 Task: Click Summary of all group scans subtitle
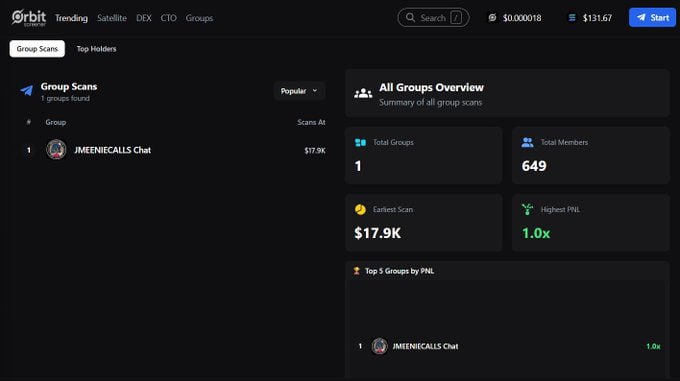[431, 103]
